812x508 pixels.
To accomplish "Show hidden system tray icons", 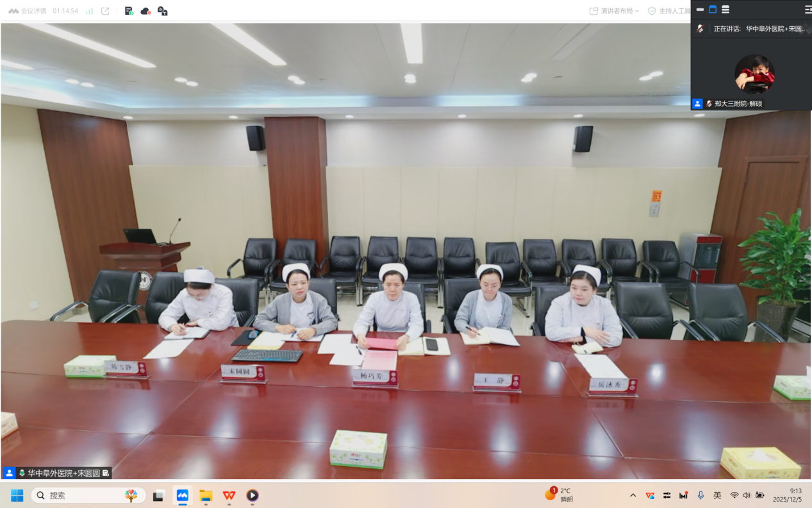I will coord(633,495).
